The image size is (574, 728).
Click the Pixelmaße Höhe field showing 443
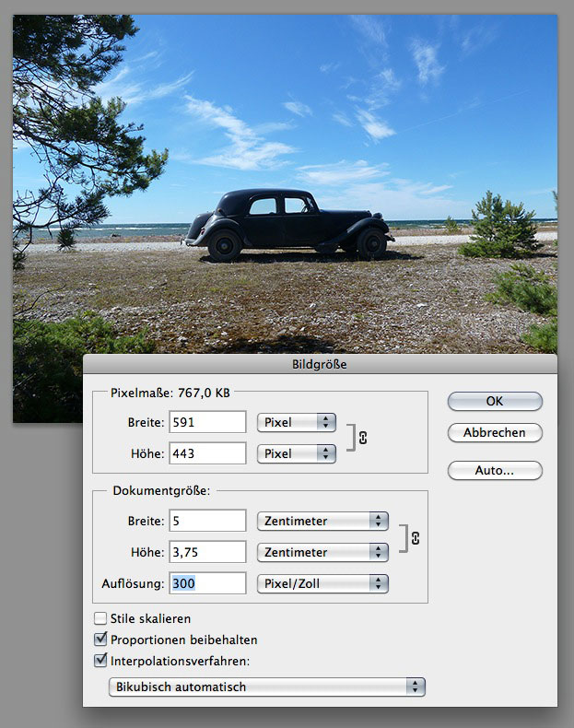[x=207, y=453]
